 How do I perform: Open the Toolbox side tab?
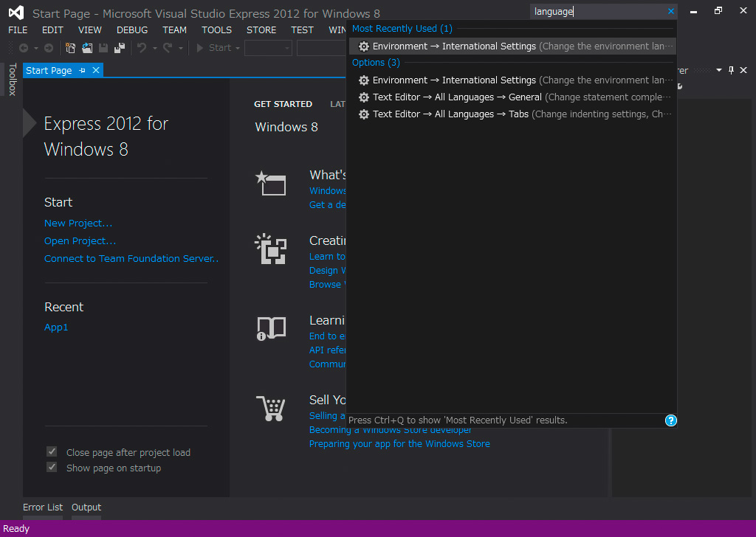[13, 79]
